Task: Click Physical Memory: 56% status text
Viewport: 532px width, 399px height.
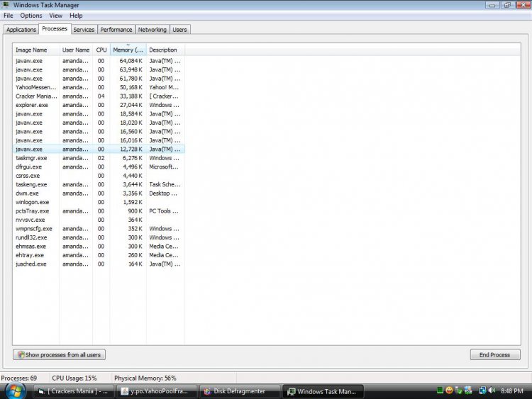Action: [145, 378]
